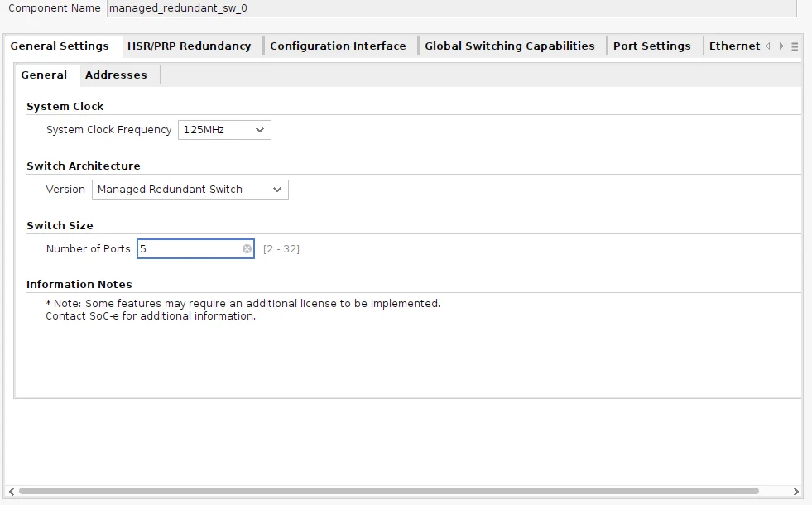Switch to the Addresses sub-tab
The height and width of the screenshot is (505, 812).
tap(116, 75)
